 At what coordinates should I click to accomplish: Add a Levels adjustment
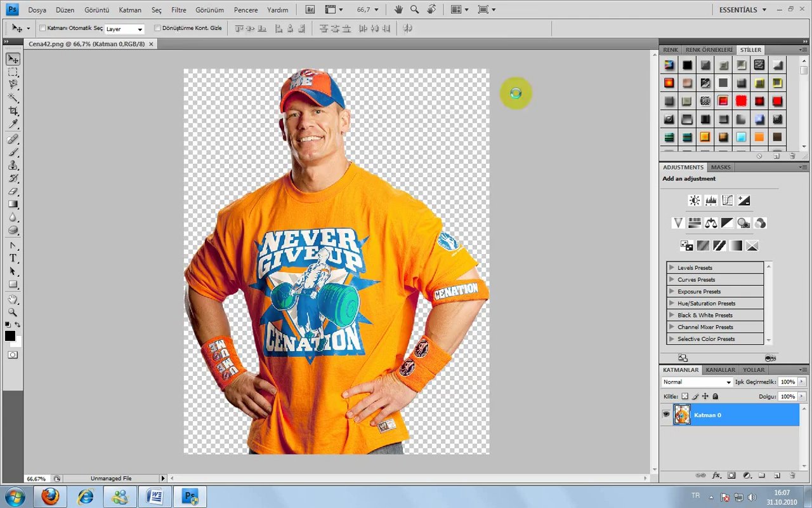coord(711,201)
